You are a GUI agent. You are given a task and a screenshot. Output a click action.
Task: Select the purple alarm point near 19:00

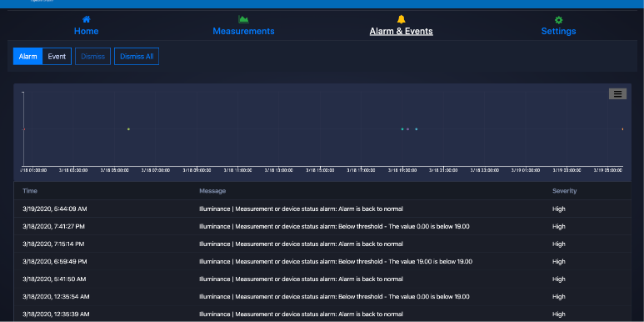pyautogui.click(x=408, y=129)
